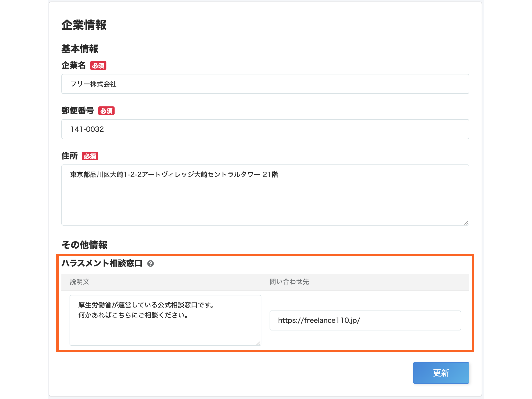
Task: Click the resize handle of 住所 textarea
Action: coord(466,223)
